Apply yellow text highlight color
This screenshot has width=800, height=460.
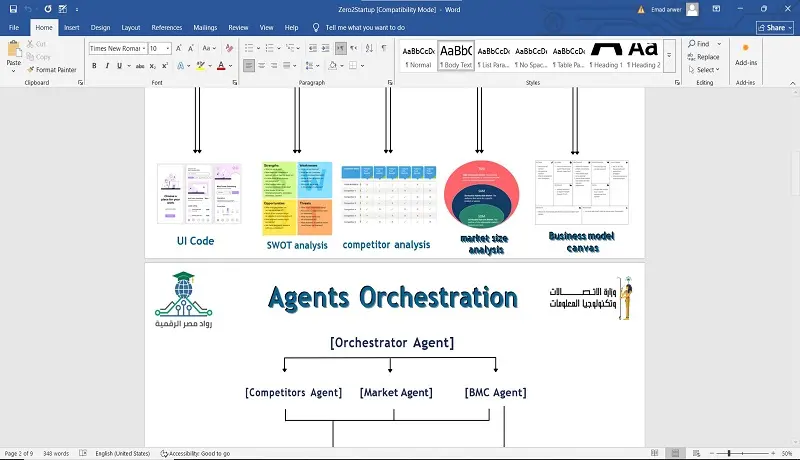[201, 66]
